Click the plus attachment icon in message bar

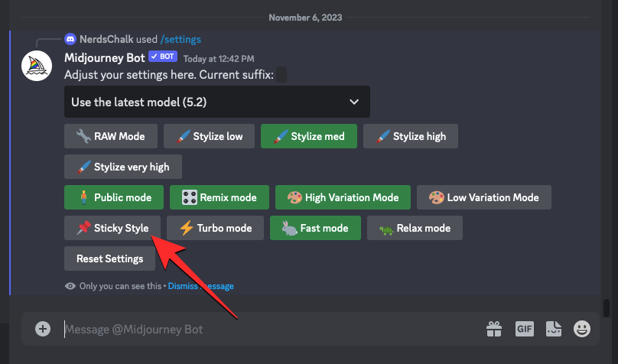pos(44,329)
